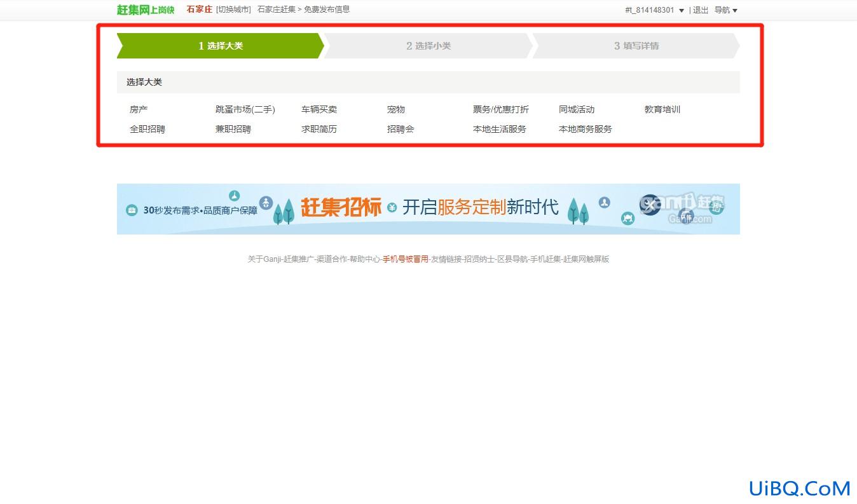This screenshot has width=857, height=504.
Task: Open the 手机号被冒用 footer link
Action: 406,259
